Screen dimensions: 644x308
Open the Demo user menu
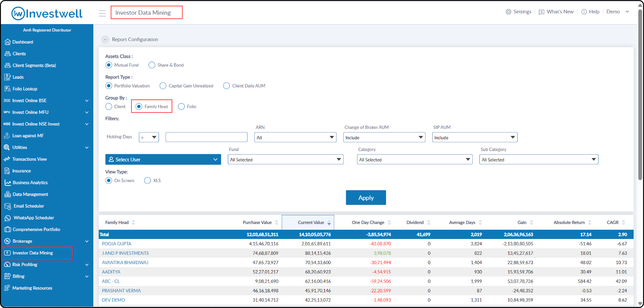618,12
